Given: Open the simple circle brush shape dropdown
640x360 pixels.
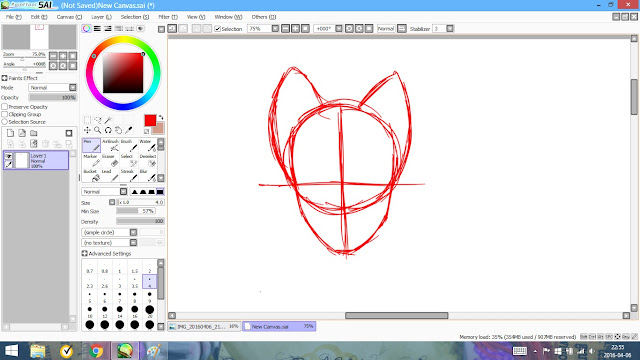Looking at the screenshot, I should pyautogui.click(x=109, y=232).
